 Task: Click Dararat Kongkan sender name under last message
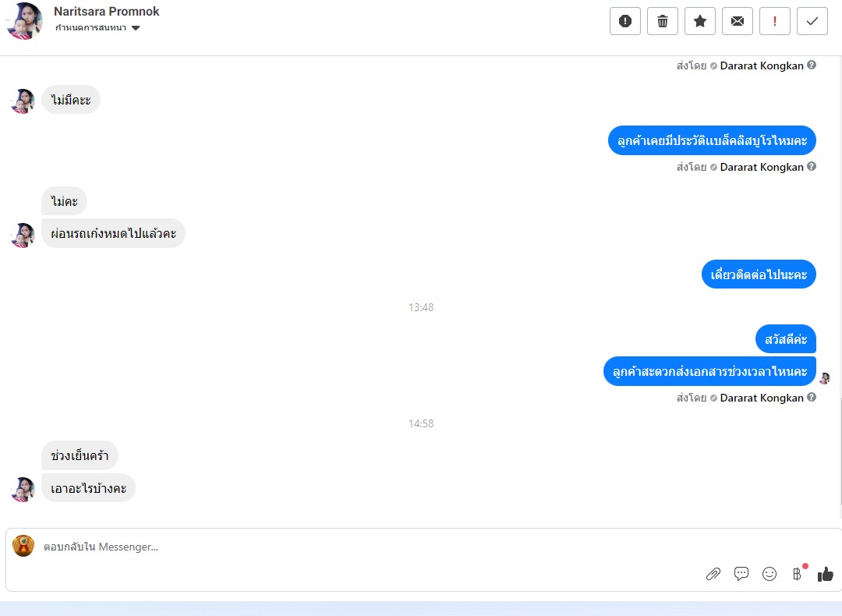[x=762, y=398]
